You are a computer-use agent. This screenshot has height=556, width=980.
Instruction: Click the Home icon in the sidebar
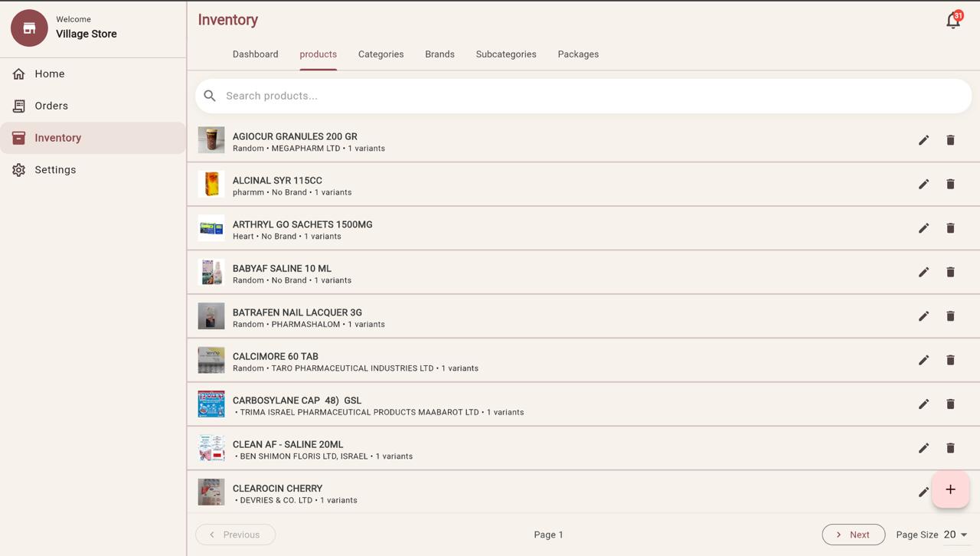pyautogui.click(x=18, y=74)
